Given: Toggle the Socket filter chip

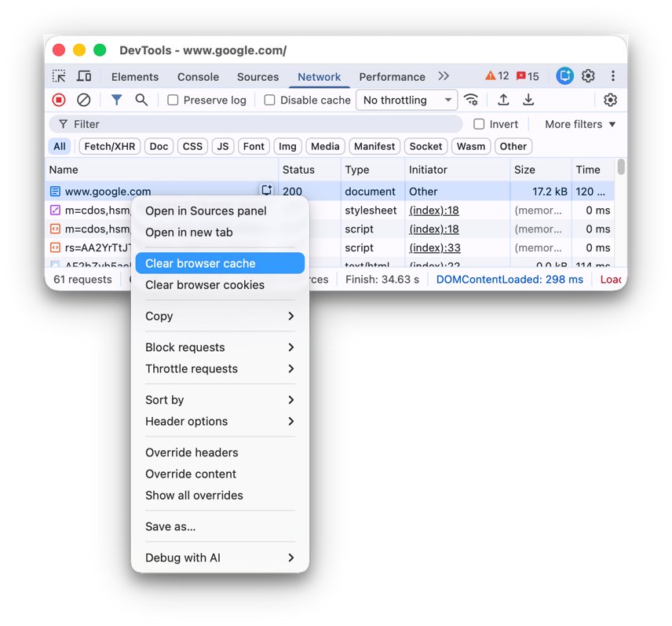Looking at the screenshot, I should point(425,146).
